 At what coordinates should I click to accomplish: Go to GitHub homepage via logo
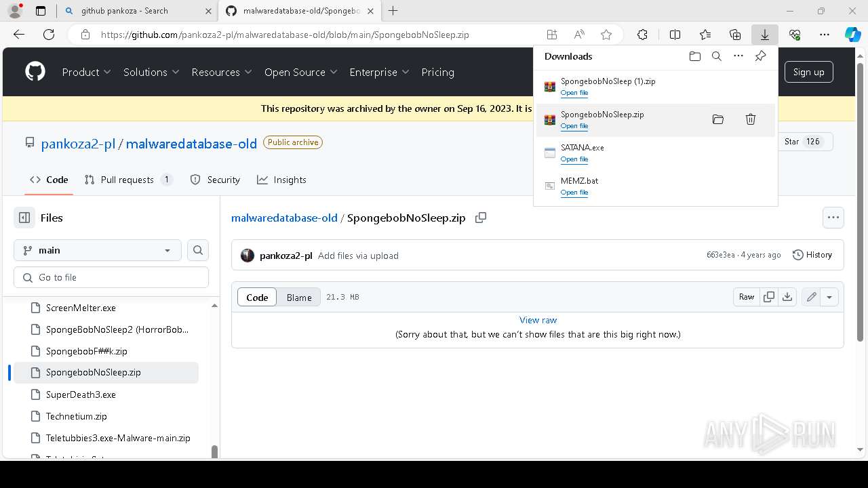tap(35, 72)
